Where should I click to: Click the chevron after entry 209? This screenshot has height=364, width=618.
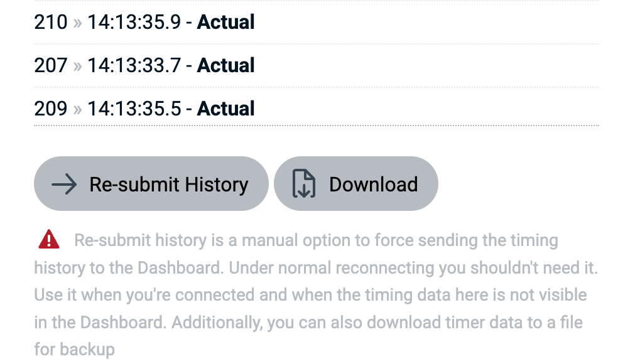[x=77, y=109]
